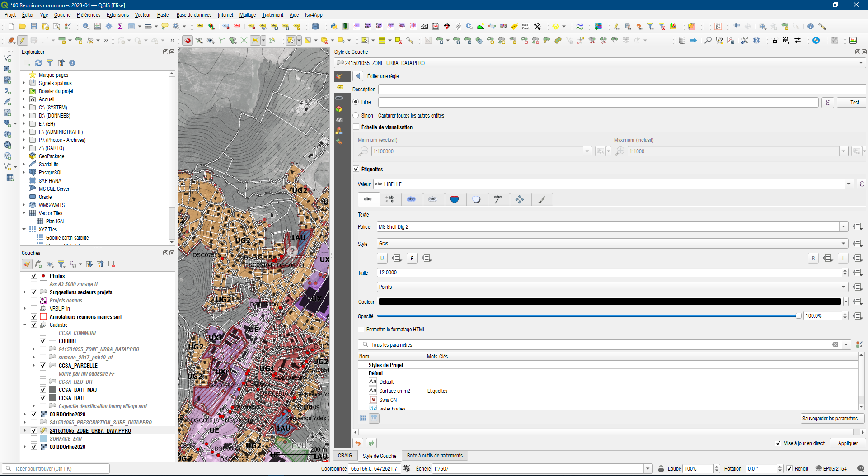
Task: Open the Python console
Action: pyautogui.click(x=334, y=26)
